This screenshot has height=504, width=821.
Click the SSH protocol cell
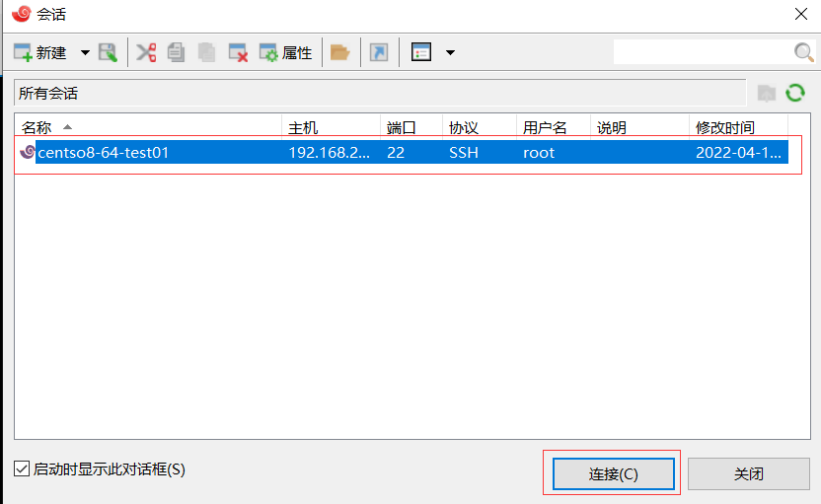464,152
